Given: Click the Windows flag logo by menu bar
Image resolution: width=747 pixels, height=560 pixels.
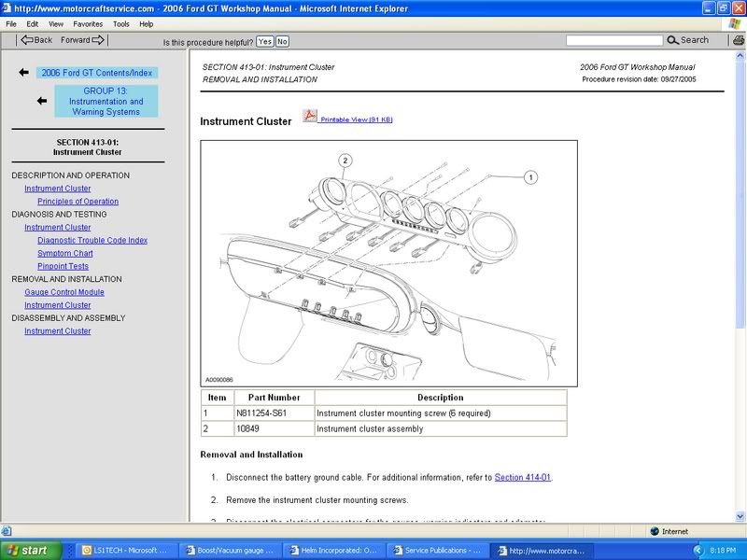Looking at the screenshot, I should (735, 24).
